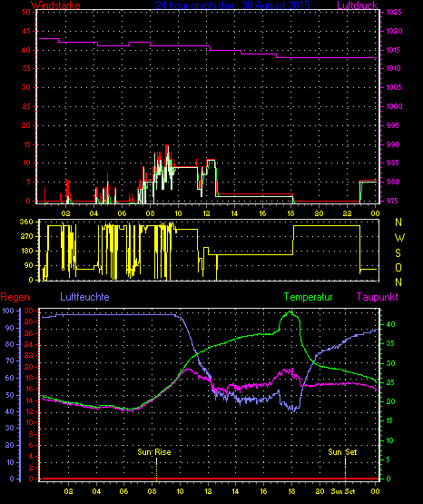Click the 360 degree axis value
The image size is (423, 504).
coord(26,222)
